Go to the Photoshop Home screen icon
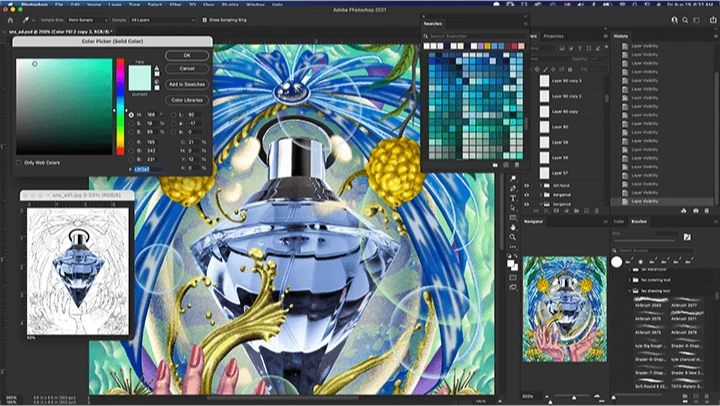 (10, 20)
